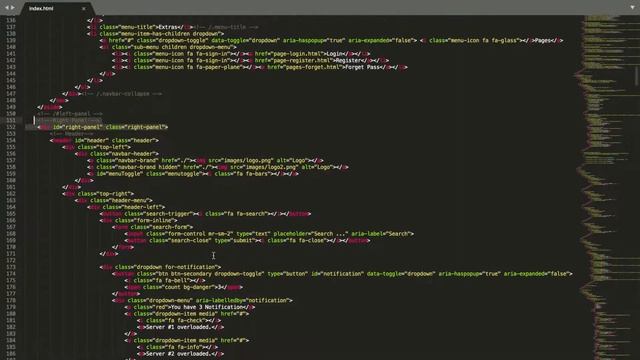Click id="right-panel" on line 152
Image resolution: width=640 pixels, height=360 pixels.
[78, 127]
